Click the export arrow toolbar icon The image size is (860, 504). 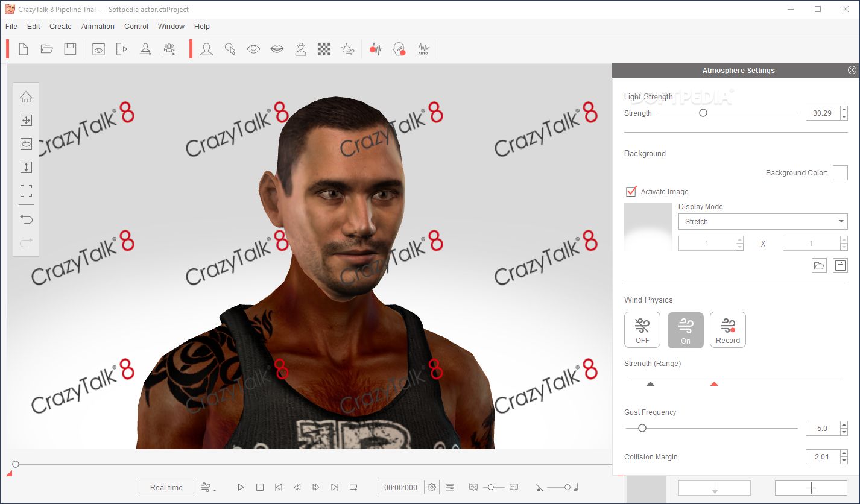[x=122, y=49]
